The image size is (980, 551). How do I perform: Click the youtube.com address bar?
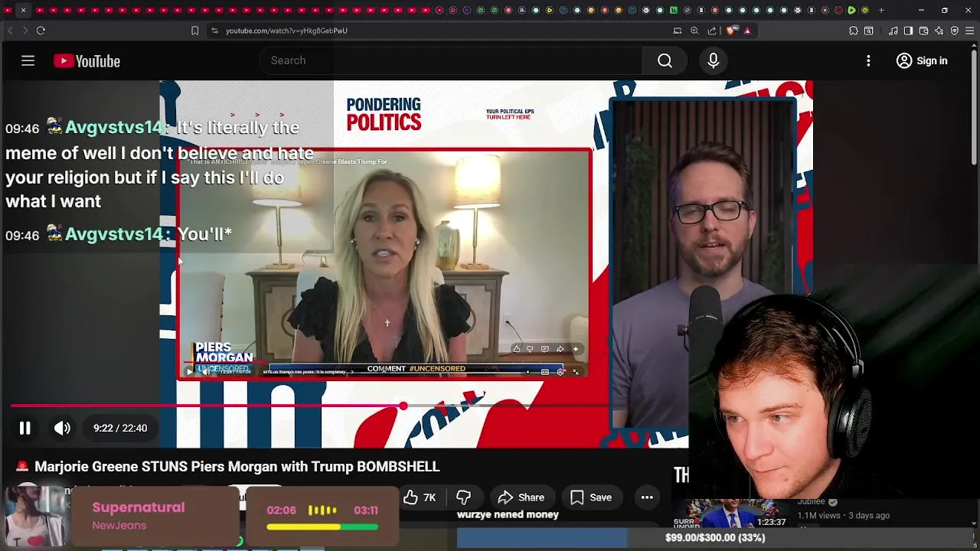[444, 31]
